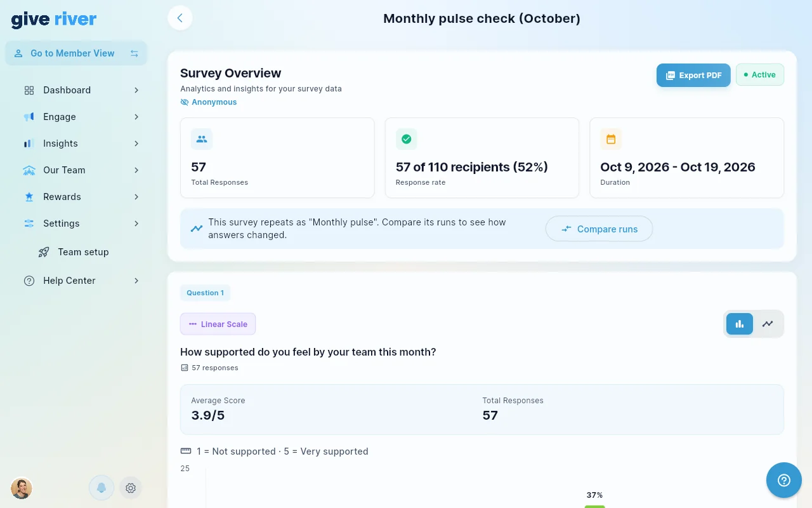812x508 pixels.
Task: Click the '57 of 110 recipients (52%)' text
Action: coord(472,167)
